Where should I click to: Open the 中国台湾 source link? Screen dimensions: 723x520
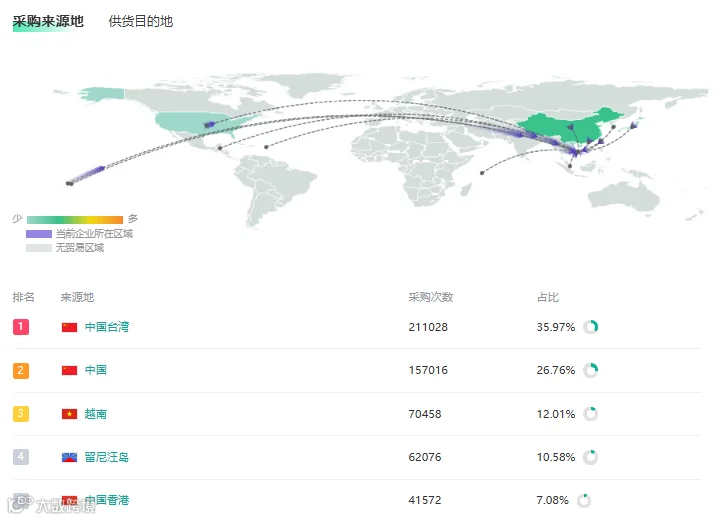pyautogui.click(x=107, y=327)
